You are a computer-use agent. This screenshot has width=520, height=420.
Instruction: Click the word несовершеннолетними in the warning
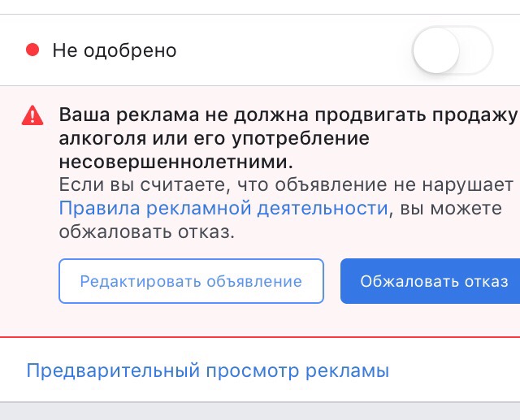click(x=176, y=162)
